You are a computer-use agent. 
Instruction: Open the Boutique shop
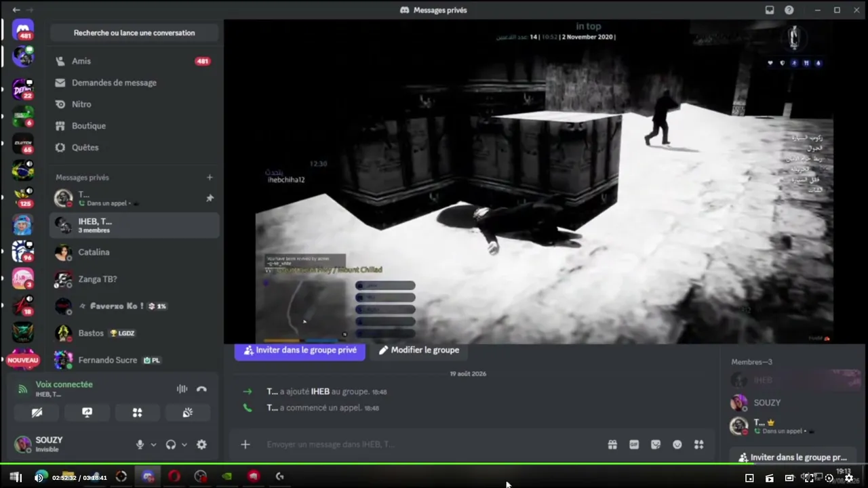tap(134, 126)
